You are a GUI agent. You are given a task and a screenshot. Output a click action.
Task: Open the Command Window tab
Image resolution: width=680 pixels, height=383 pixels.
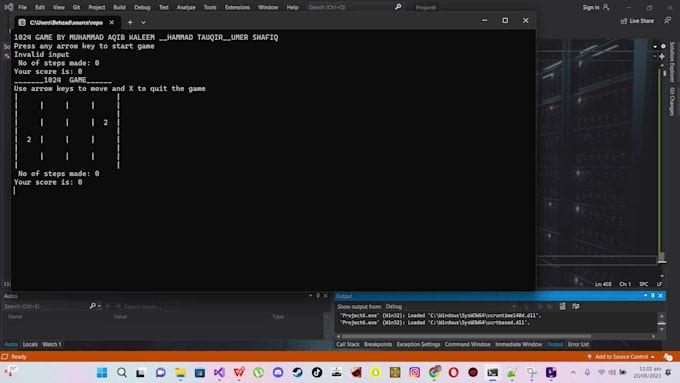point(468,344)
